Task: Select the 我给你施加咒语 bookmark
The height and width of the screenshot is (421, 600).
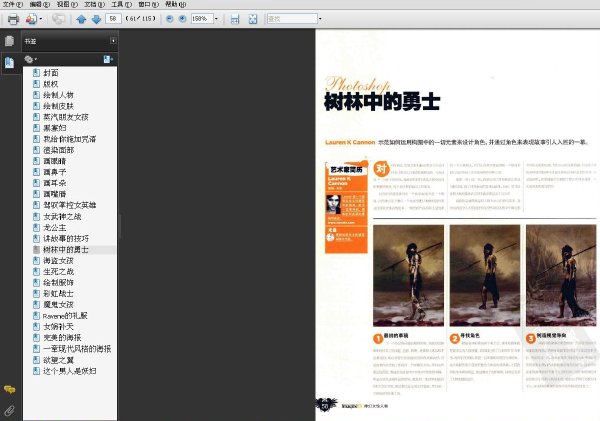Action: [x=69, y=139]
